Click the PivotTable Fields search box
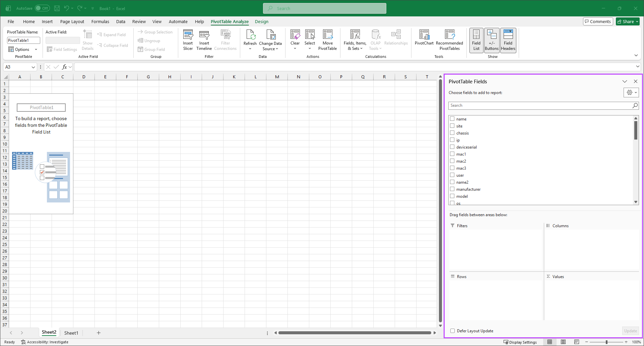 click(x=539, y=105)
